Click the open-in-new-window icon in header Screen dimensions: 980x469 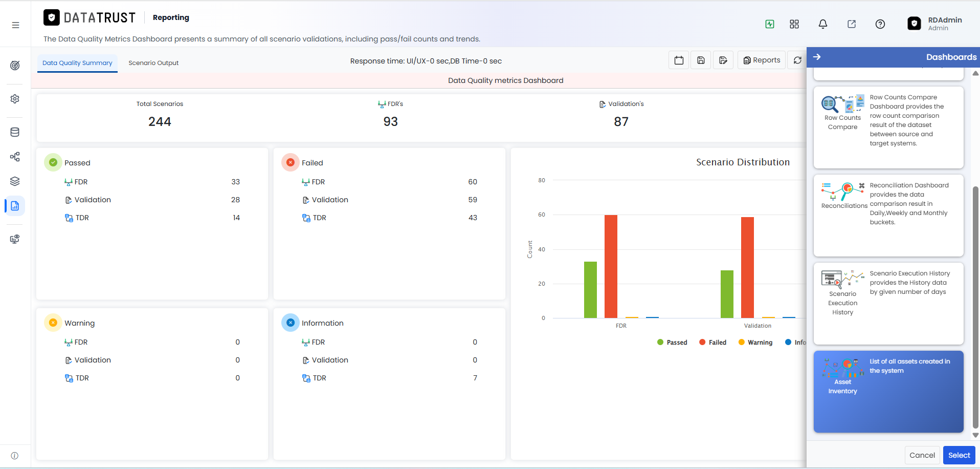[x=851, y=24]
